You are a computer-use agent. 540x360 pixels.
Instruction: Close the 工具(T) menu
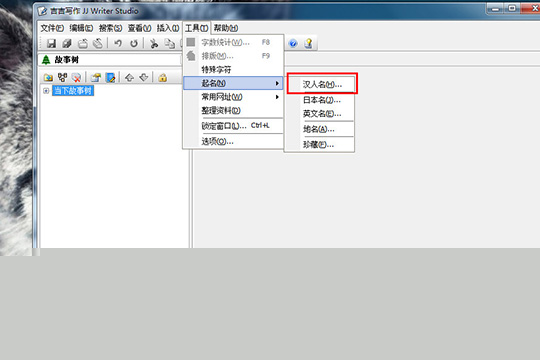pos(196,28)
